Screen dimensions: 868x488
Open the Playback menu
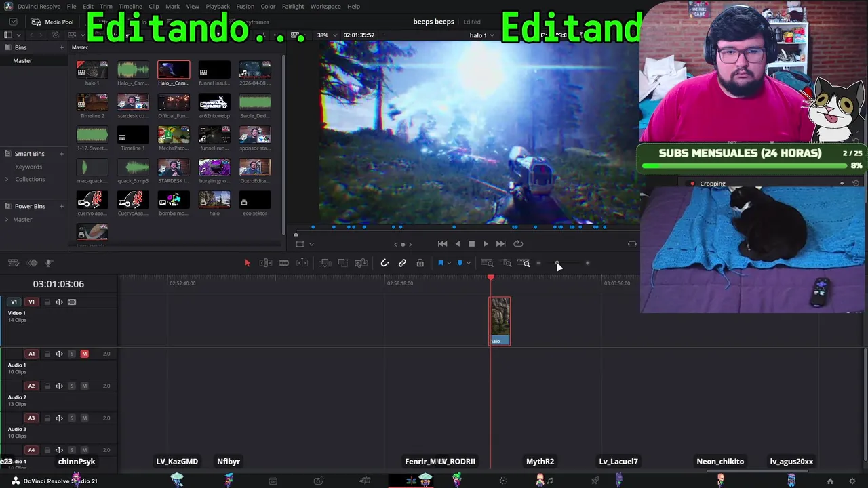pos(218,7)
